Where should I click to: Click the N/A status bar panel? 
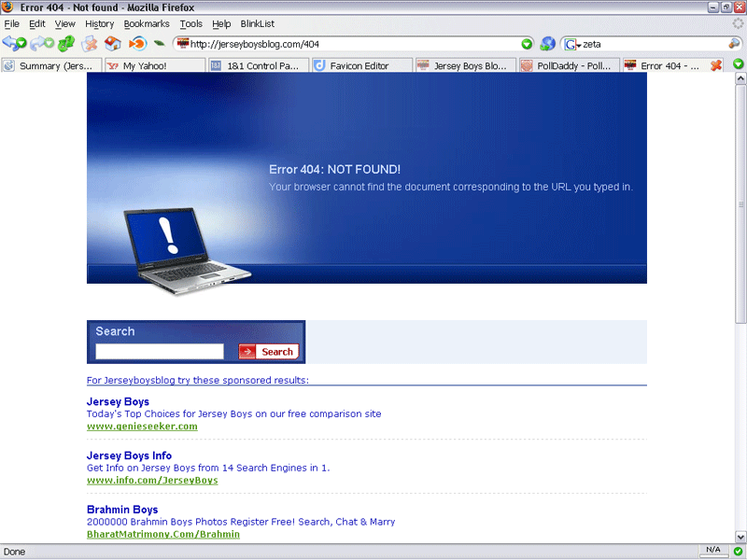(x=713, y=550)
